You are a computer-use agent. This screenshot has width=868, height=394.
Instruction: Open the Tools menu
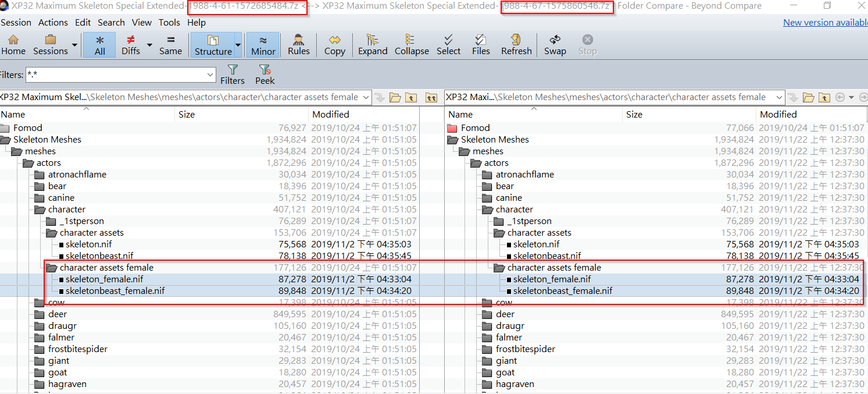click(169, 22)
